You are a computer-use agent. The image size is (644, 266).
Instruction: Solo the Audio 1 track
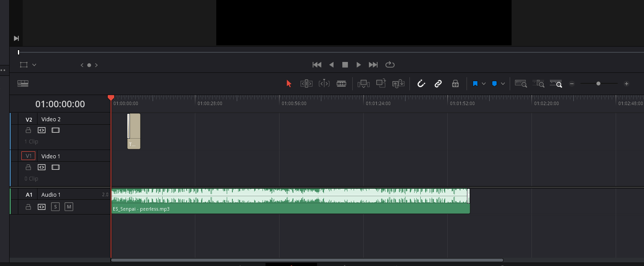[x=55, y=207]
